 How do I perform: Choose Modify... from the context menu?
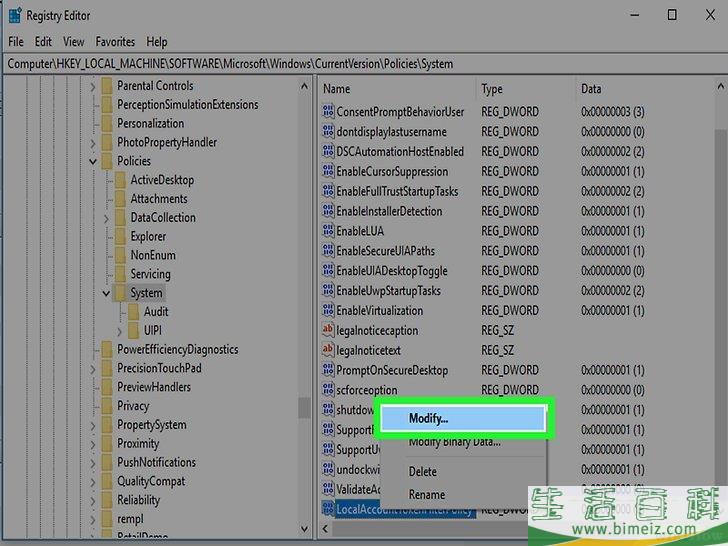click(x=462, y=419)
